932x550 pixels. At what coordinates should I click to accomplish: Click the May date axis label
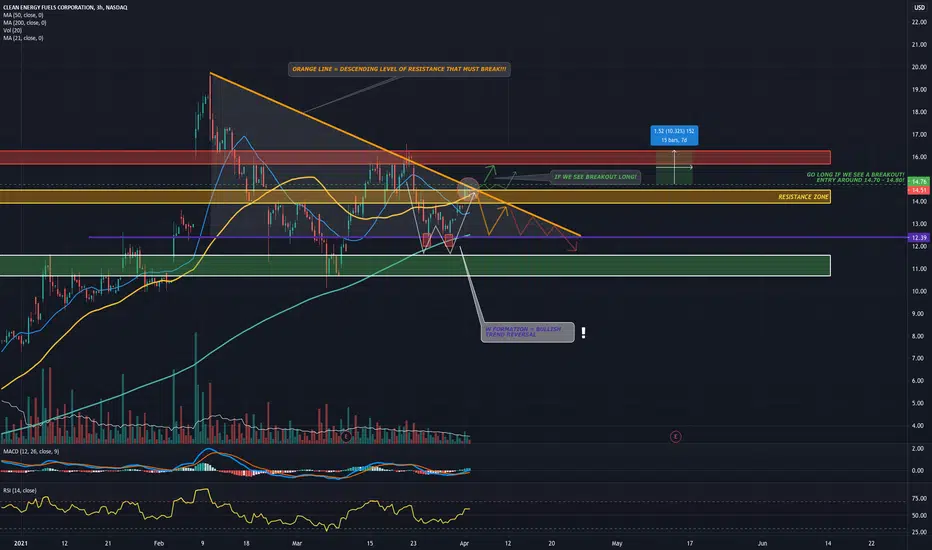tap(617, 543)
